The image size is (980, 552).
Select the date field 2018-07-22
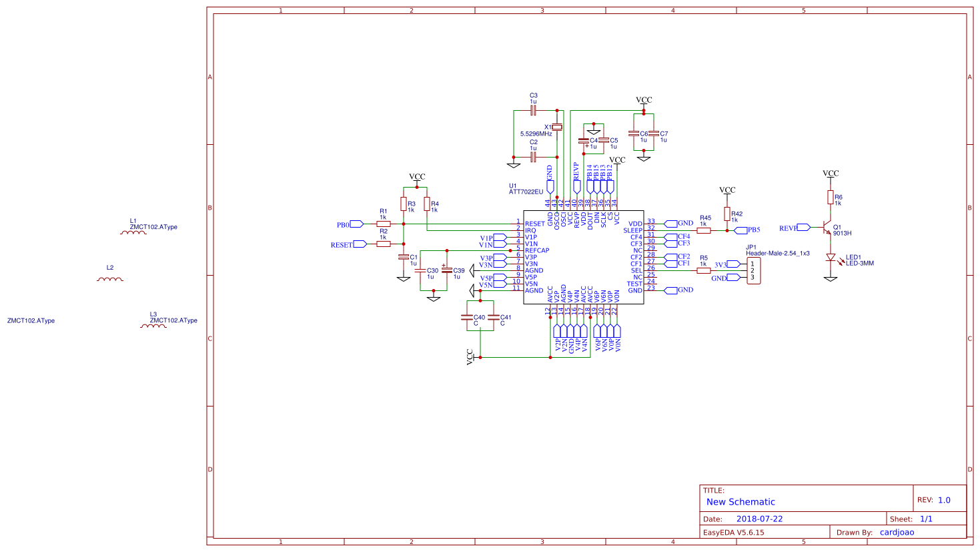(759, 519)
